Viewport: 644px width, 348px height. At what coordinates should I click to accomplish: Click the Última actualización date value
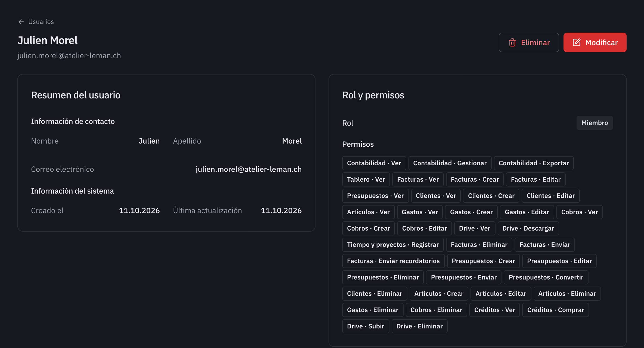coord(281,210)
